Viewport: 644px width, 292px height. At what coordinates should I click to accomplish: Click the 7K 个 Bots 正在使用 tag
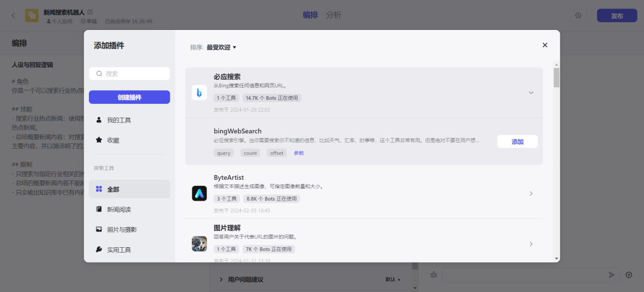click(x=268, y=249)
